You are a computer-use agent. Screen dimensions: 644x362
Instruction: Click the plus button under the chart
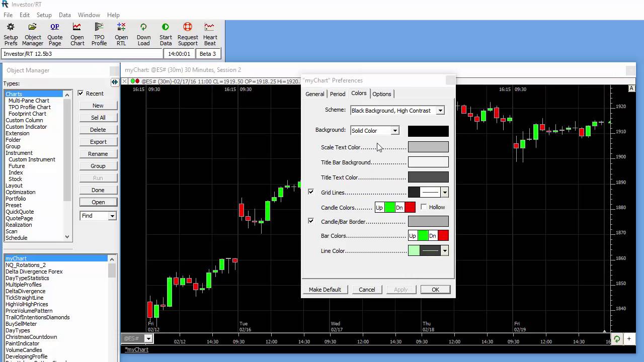point(629,339)
